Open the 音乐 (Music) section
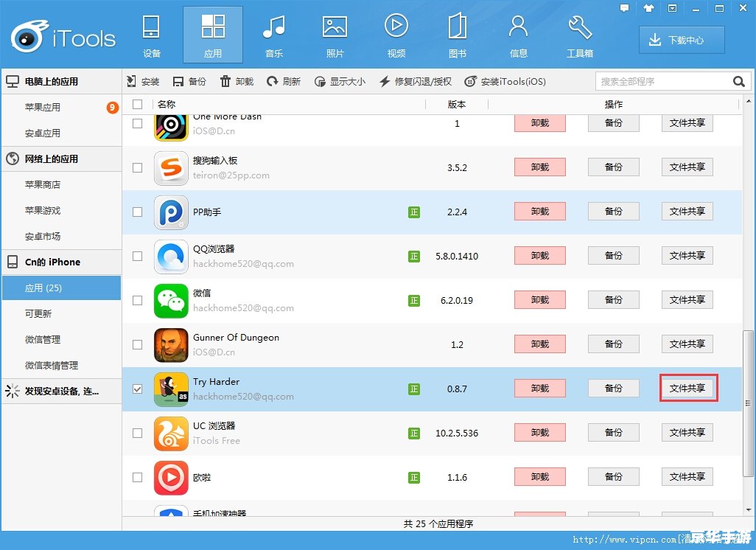 click(274, 35)
